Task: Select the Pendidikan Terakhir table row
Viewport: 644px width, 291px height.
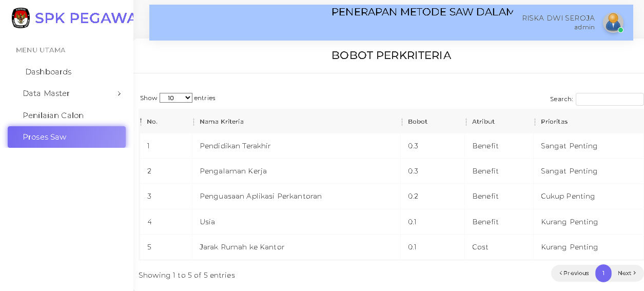Action: [x=392, y=146]
